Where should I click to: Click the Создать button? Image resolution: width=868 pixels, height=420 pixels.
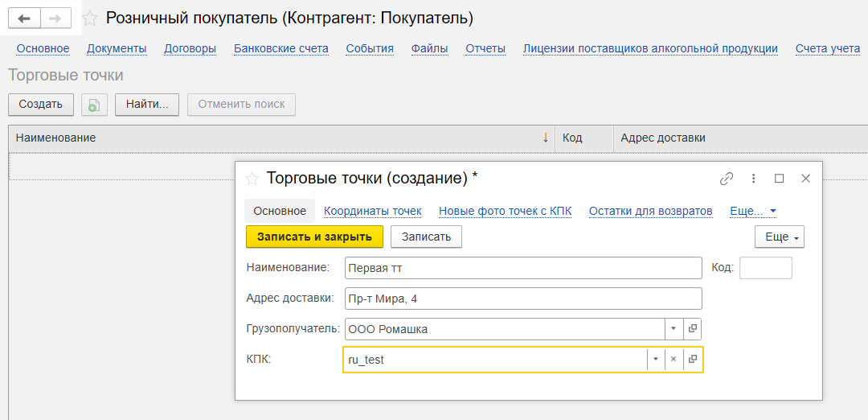41,105
